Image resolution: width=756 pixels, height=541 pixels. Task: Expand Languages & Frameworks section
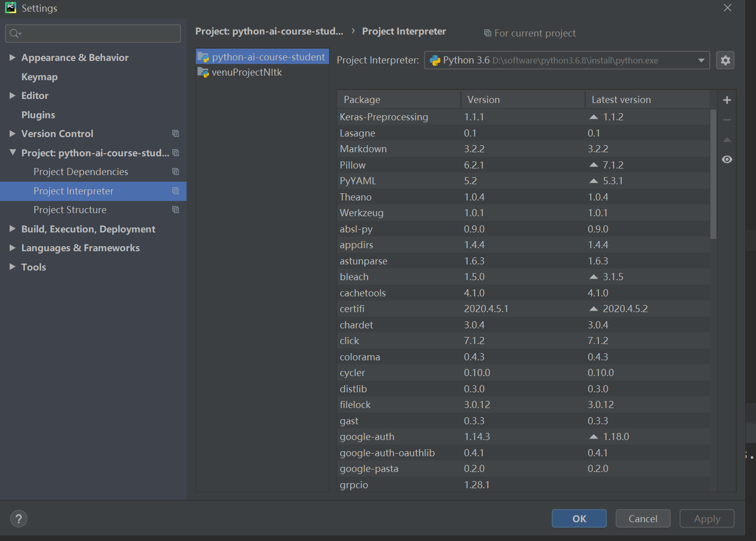12,248
